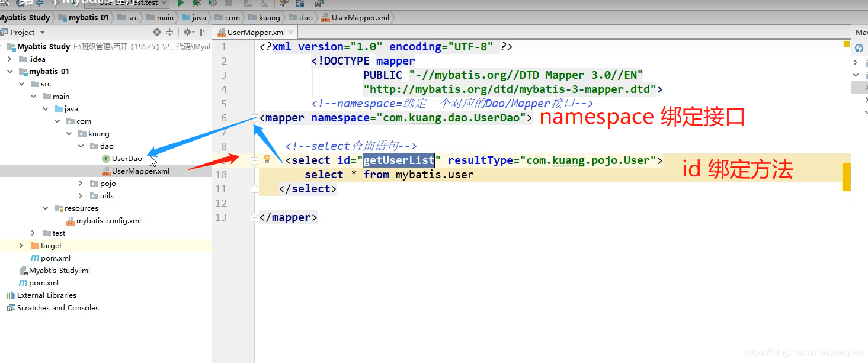
Task: Click the com breadcrumb
Action: click(228, 17)
